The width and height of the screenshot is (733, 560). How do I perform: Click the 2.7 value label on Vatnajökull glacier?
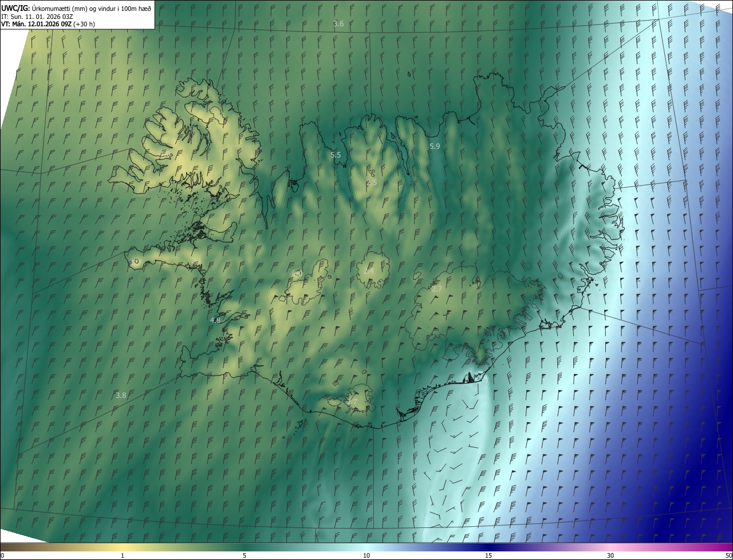click(436, 289)
